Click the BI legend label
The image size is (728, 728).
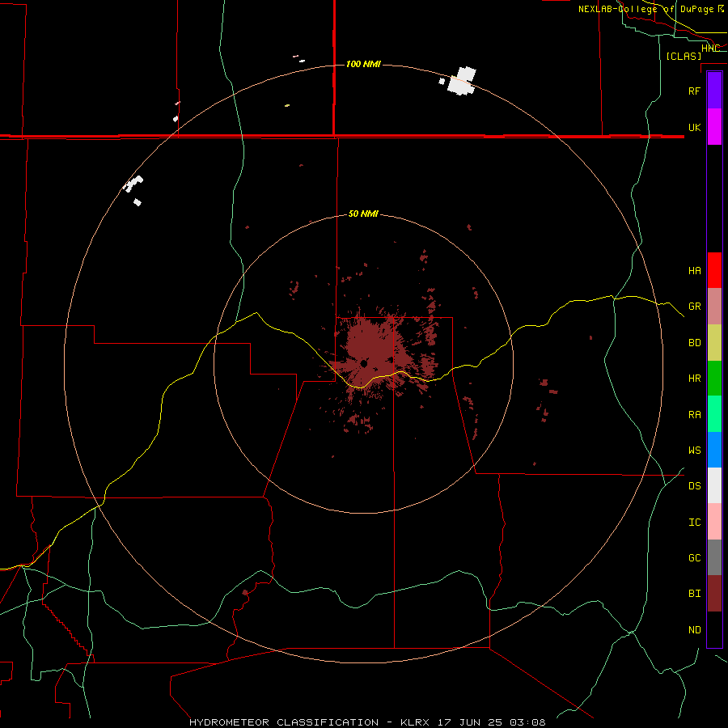(x=694, y=594)
